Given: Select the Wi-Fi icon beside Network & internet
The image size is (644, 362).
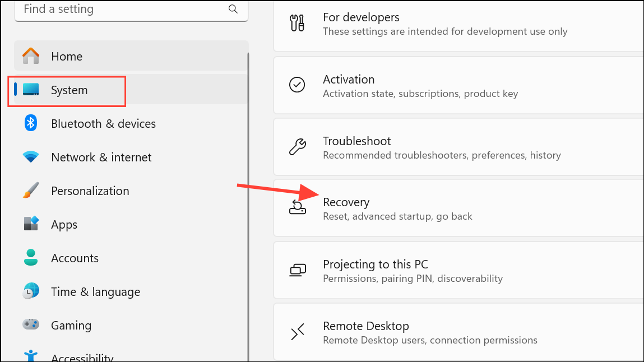Looking at the screenshot, I should 30,157.
